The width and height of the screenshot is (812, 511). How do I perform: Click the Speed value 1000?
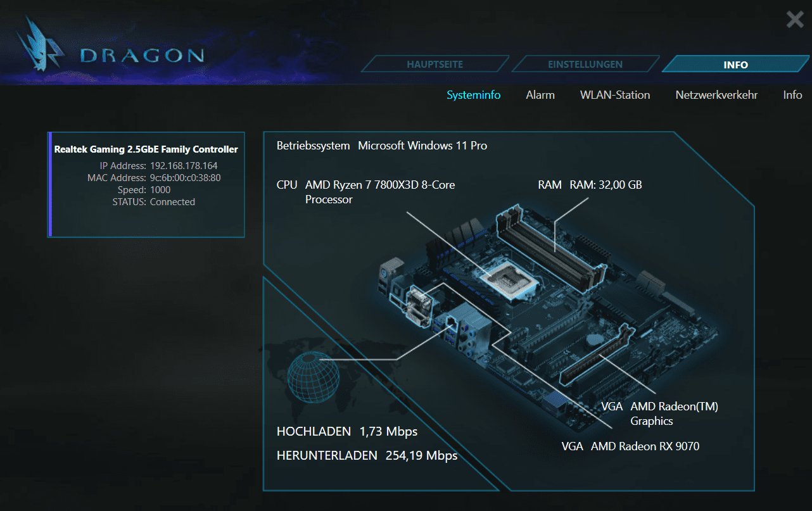coord(160,190)
